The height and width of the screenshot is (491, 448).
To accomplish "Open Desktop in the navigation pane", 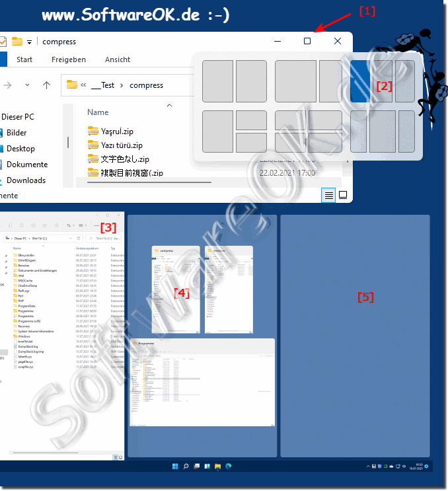I will [x=18, y=149].
